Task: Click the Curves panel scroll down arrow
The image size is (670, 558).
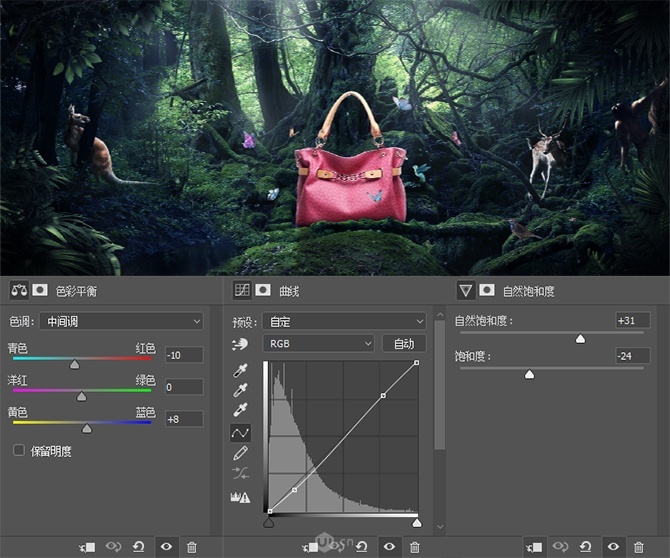Action: tap(440, 527)
